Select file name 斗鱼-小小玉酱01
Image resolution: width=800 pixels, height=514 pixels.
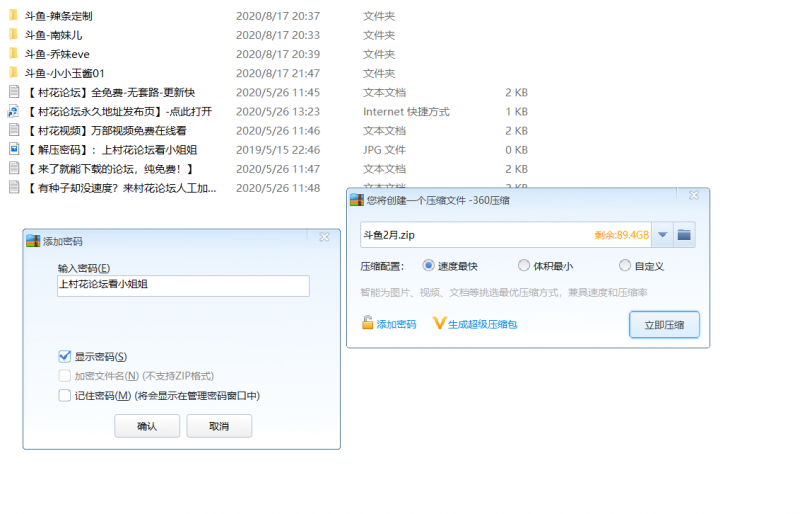65,73
